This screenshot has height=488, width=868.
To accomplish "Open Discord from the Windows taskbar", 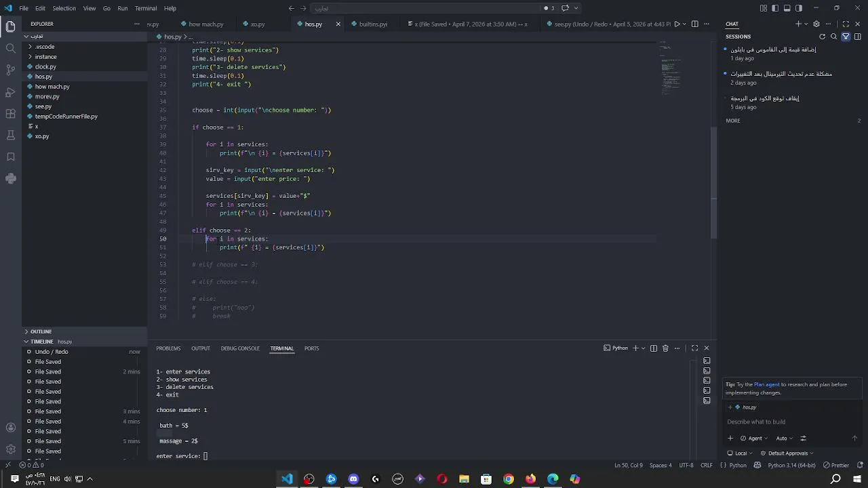I will click(353, 479).
